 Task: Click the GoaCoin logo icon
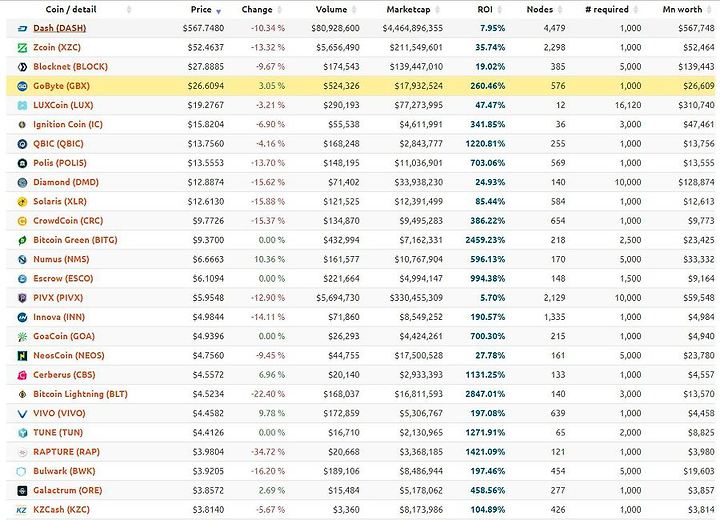[x=22, y=337]
